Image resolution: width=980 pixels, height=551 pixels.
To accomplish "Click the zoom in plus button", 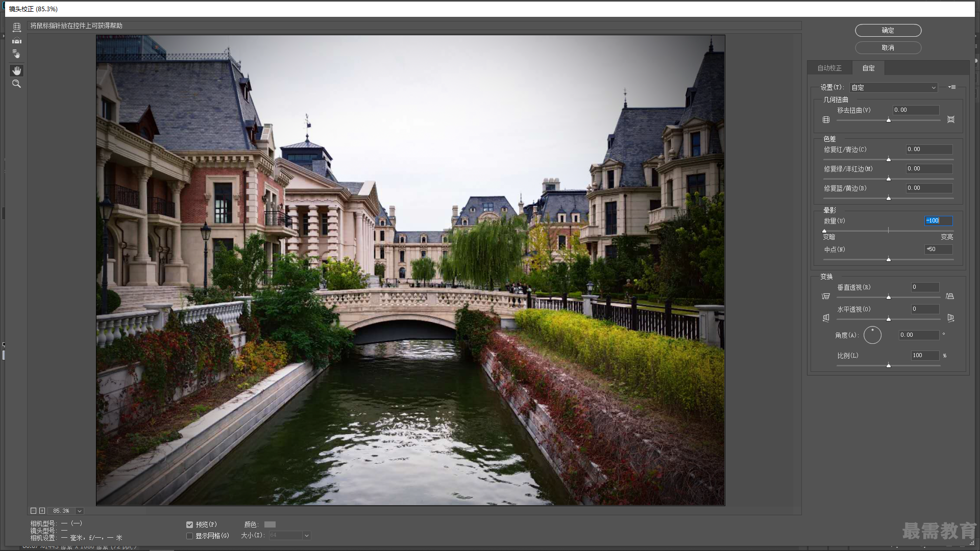I will 42,511.
